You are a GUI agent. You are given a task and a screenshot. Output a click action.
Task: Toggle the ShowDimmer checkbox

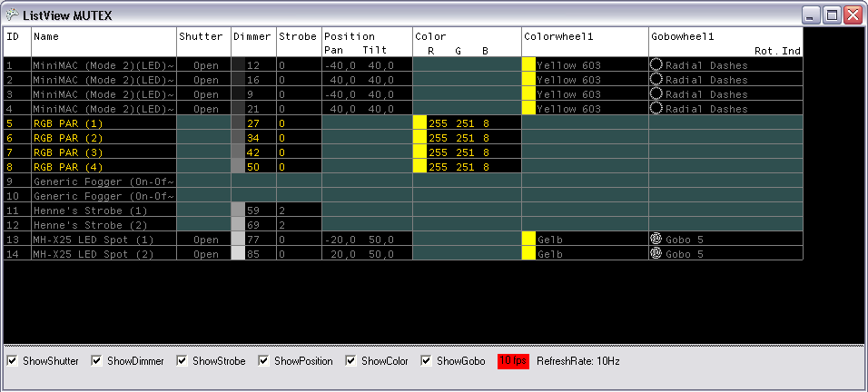click(x=97, y=361)
